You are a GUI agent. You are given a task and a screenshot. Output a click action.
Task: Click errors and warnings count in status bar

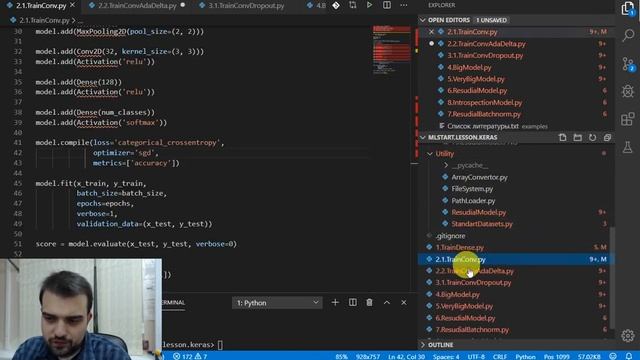point(190,356)
